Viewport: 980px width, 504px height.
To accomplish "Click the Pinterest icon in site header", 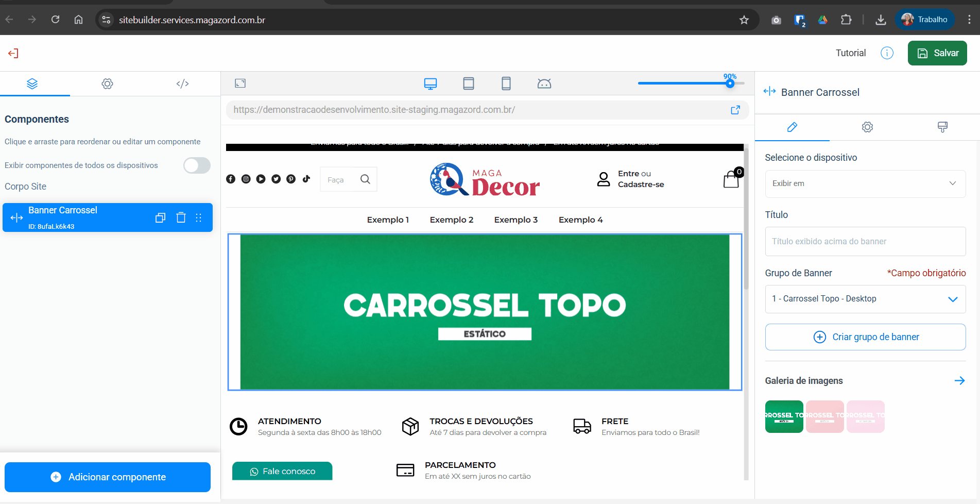I will (x=291, y=179).
